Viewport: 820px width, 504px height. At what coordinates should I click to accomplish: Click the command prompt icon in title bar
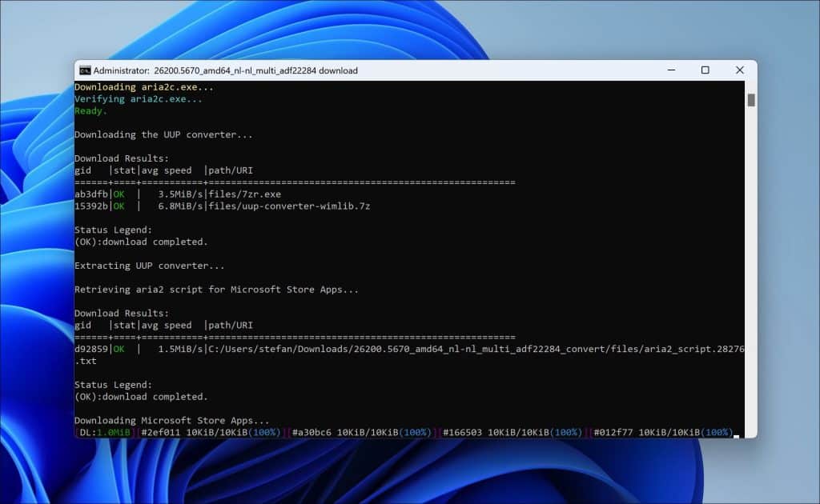point(85,70)
